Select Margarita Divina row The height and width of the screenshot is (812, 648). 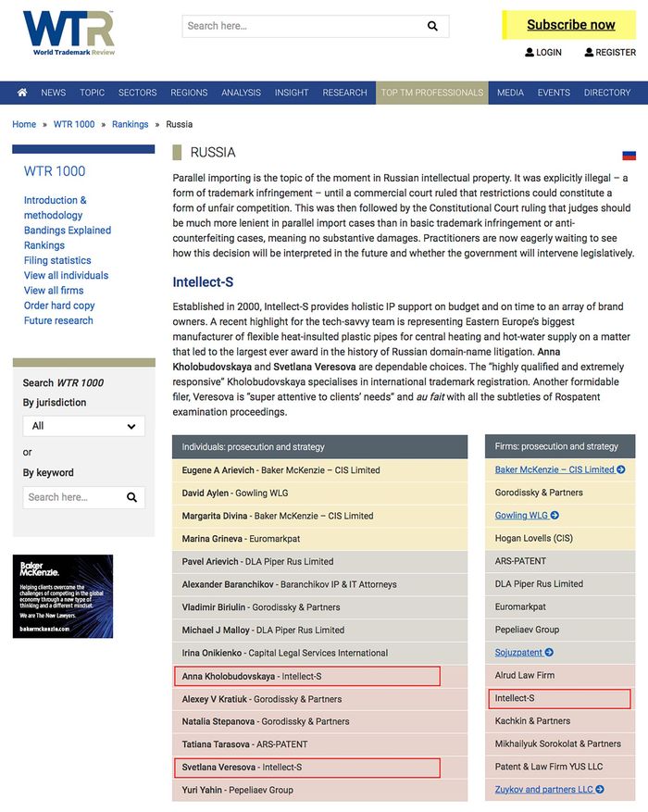(320, 516)
